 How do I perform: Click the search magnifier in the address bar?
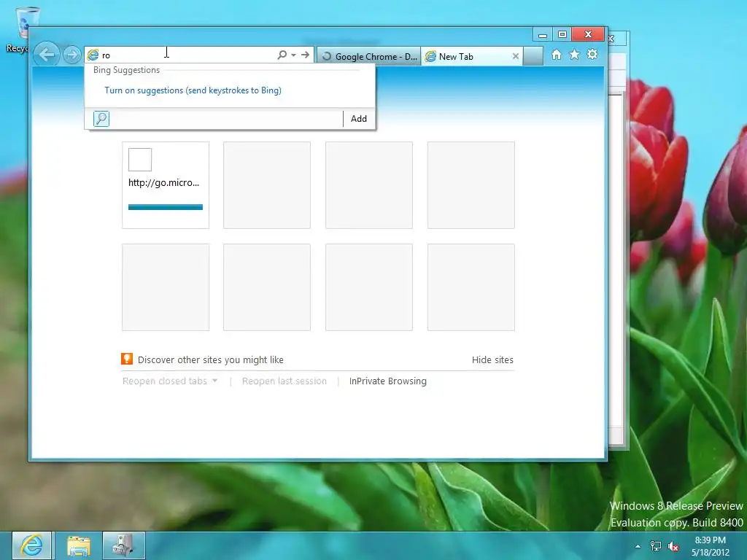282,55
